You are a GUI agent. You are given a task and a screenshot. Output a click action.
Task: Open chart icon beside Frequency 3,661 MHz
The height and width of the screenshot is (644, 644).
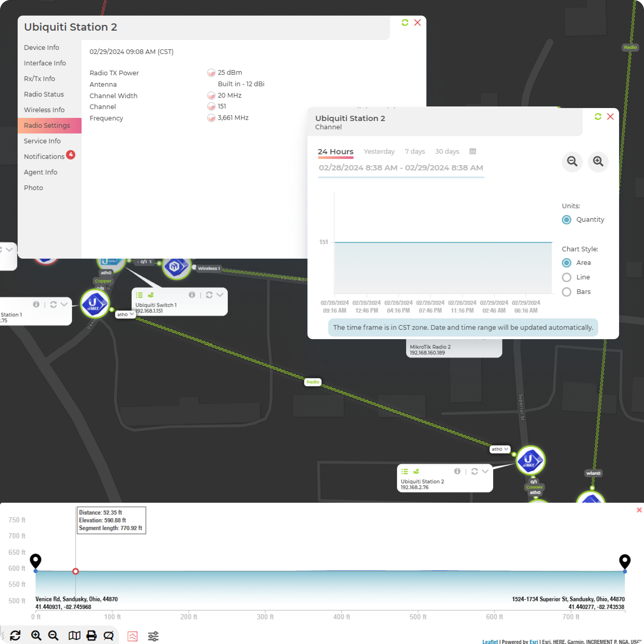pos(211,118)
